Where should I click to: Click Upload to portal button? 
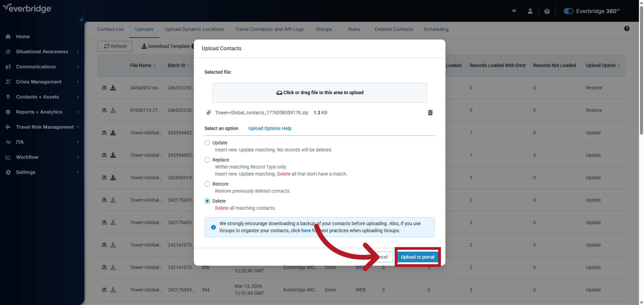417,257
